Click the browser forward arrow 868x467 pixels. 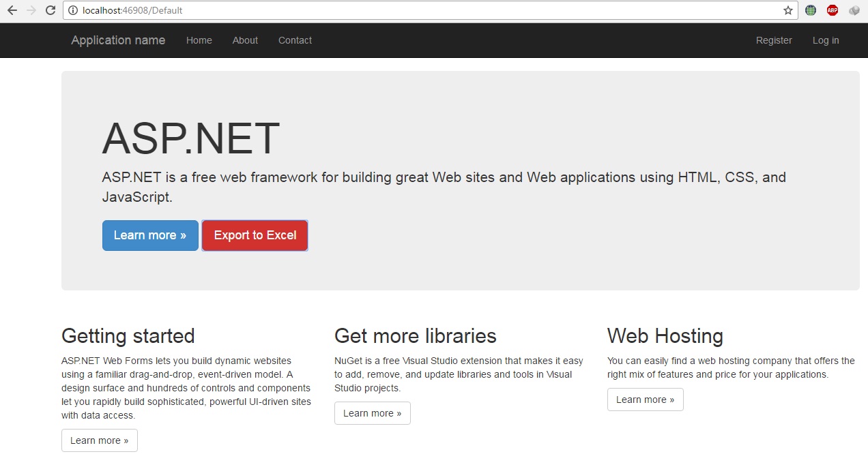point(31,10)
